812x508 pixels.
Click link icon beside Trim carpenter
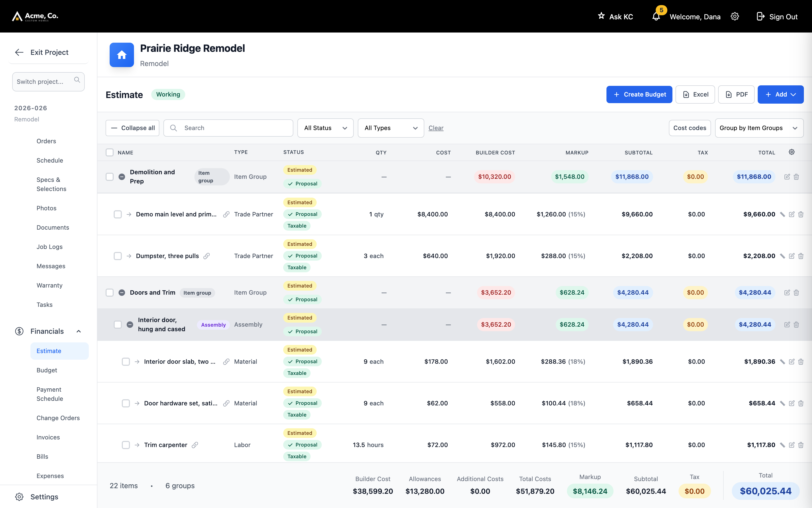pyautogui.click(x=195, y=445)
